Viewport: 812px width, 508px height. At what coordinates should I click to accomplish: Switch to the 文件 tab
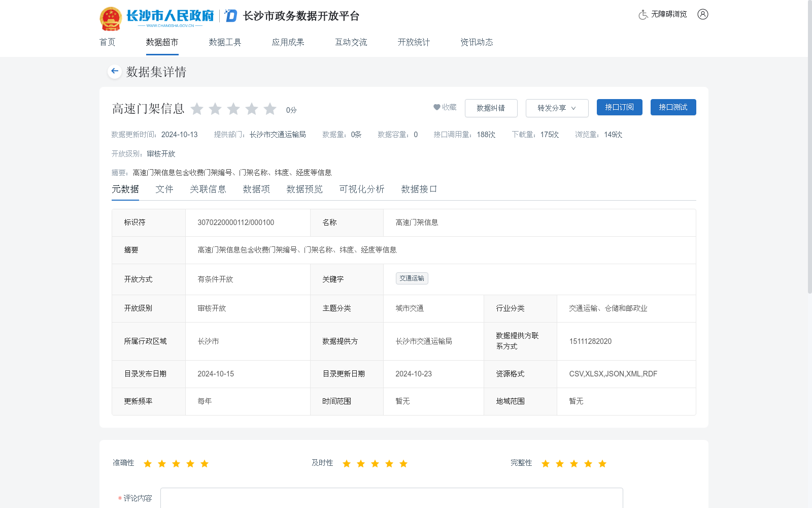click(164, 189)
